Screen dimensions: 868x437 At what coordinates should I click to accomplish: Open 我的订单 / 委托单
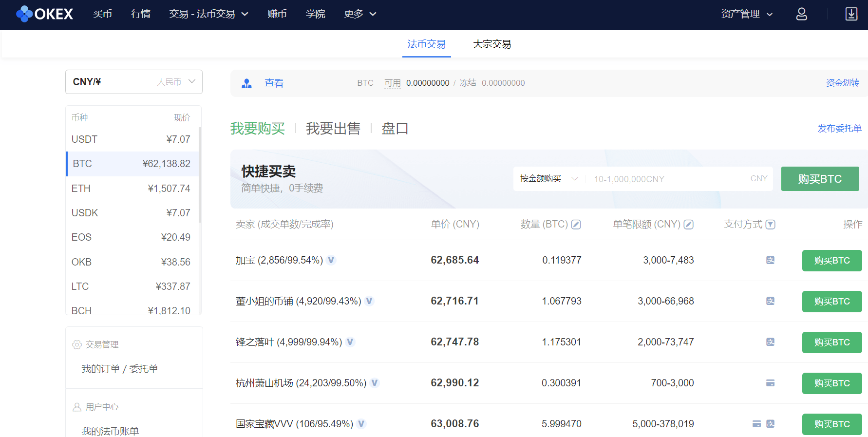tap(120, 369)
